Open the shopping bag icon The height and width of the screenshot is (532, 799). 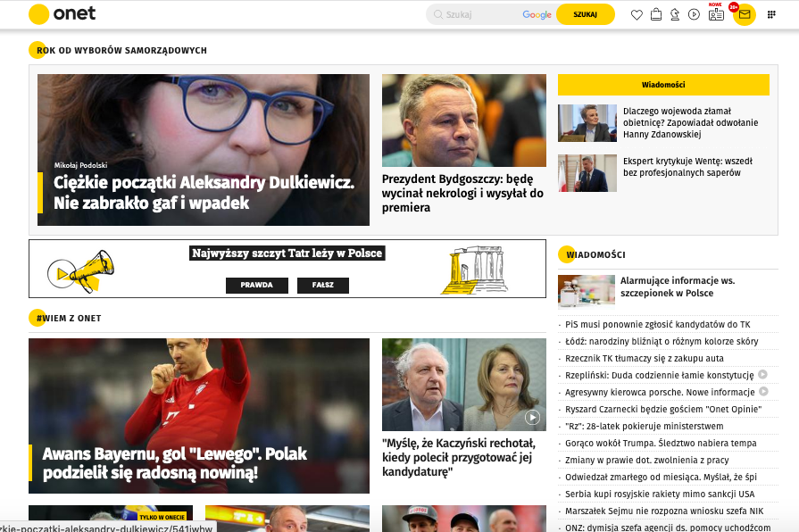click(x=656, y=14)
